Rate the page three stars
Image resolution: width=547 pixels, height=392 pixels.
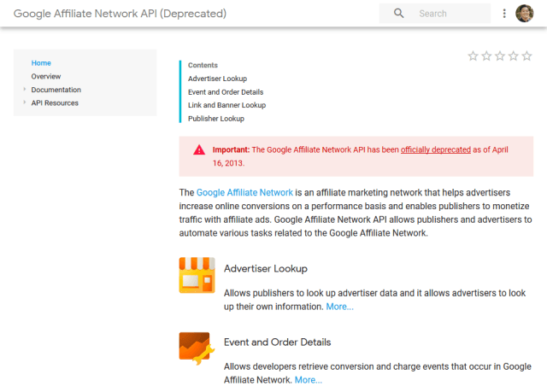(x=500, y=56)
